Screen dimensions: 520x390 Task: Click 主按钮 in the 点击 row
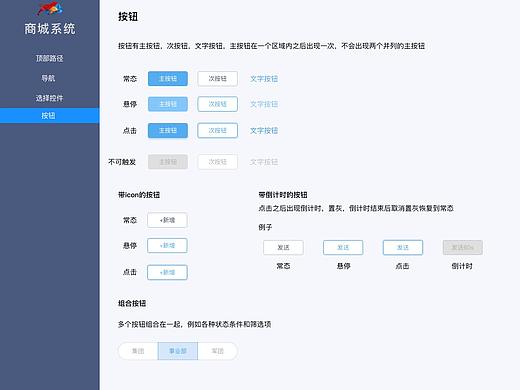(168, 130)
